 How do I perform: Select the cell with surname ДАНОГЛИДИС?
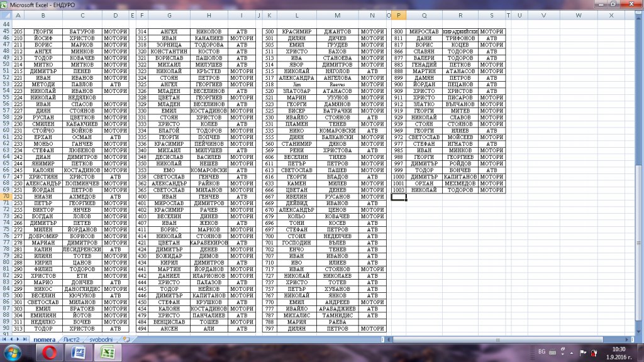(82, 289)
